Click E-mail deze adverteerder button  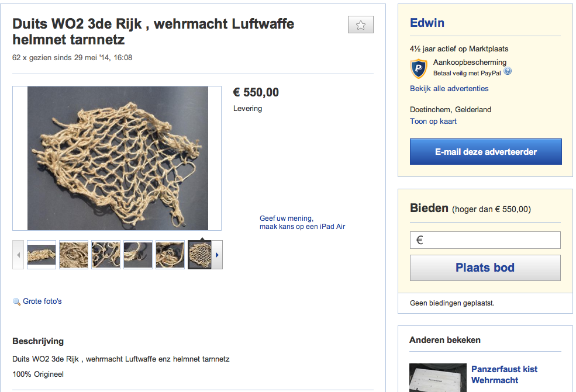coord(485,151)
